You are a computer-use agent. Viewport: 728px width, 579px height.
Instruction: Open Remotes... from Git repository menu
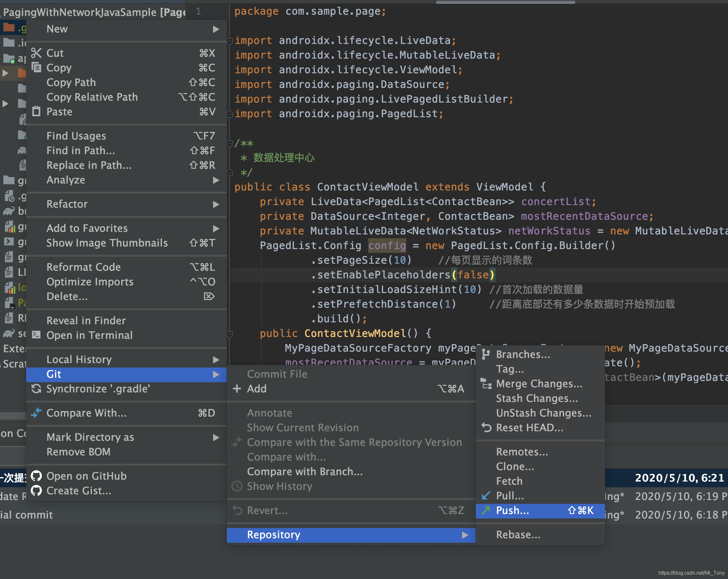click(540, 452)
